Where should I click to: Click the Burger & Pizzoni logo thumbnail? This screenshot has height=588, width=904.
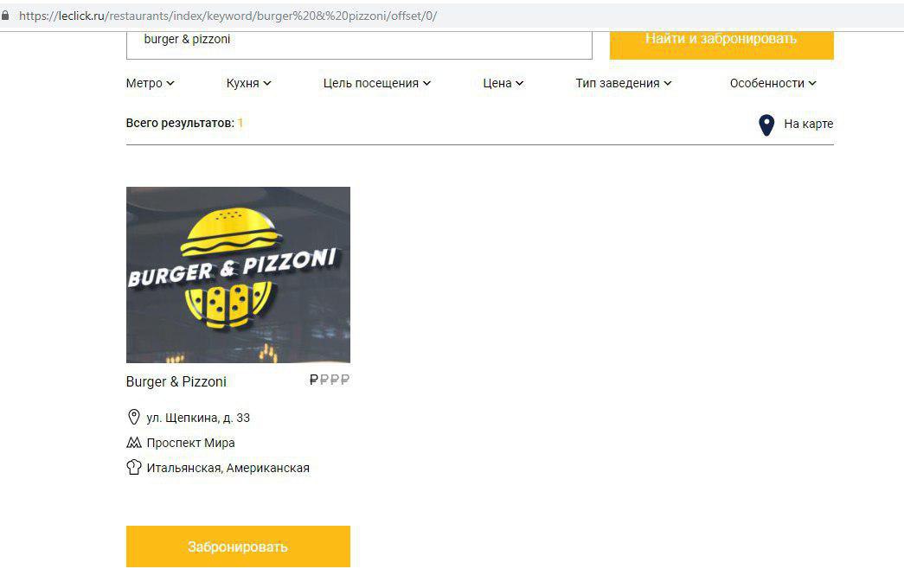238,274
